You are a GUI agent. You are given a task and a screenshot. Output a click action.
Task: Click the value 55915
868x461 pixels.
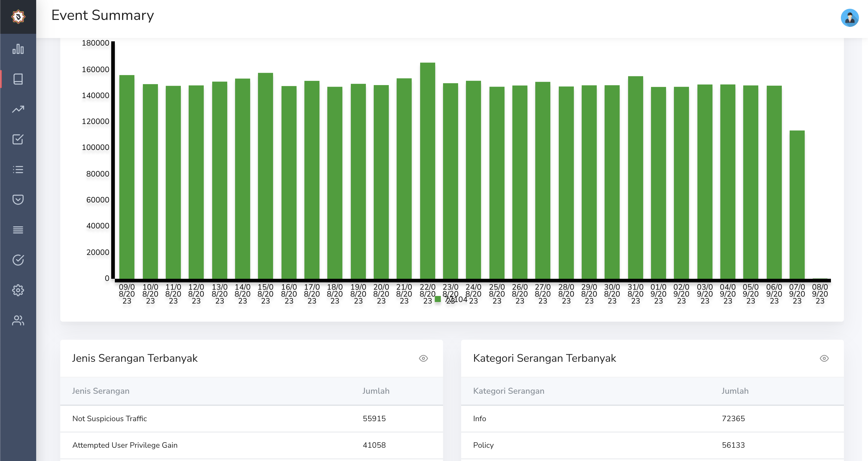tap(374, 418)
